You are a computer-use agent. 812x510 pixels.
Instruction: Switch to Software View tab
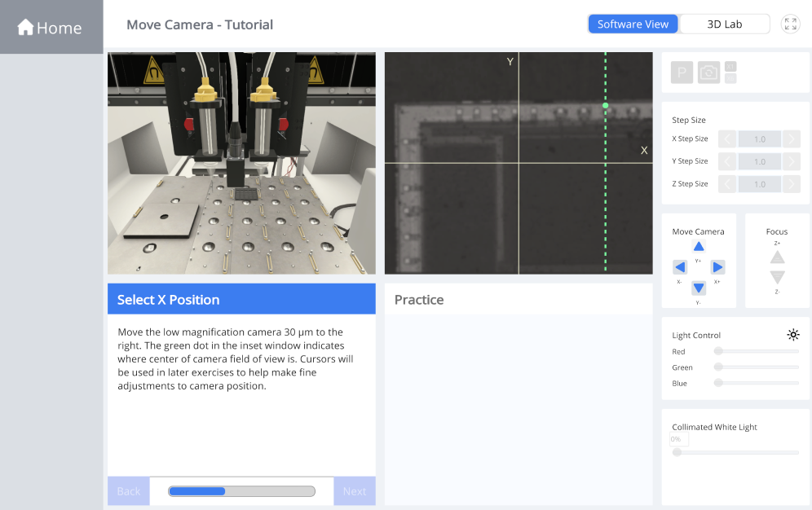[x=633, y=24]
